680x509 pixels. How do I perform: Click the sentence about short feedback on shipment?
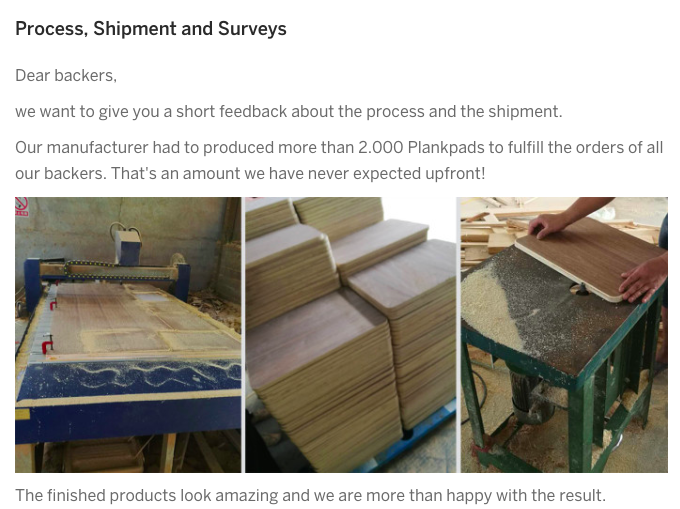point(288,111)
